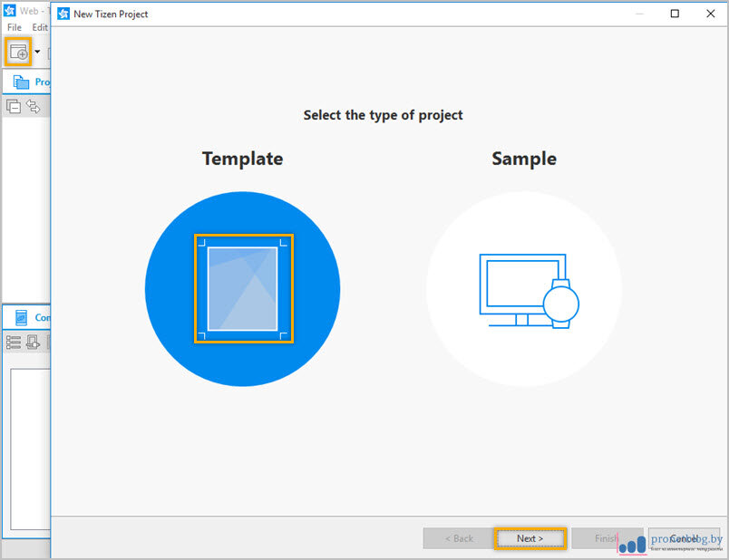Open the dropdown arrow beside New Project icon
Screen dimensions: 729x560
pos(37,52)
